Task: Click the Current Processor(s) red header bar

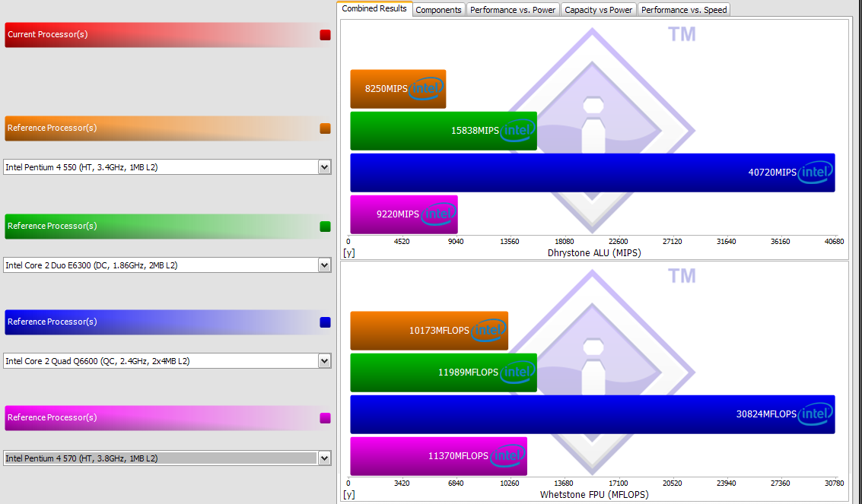Action: [167, 35]
